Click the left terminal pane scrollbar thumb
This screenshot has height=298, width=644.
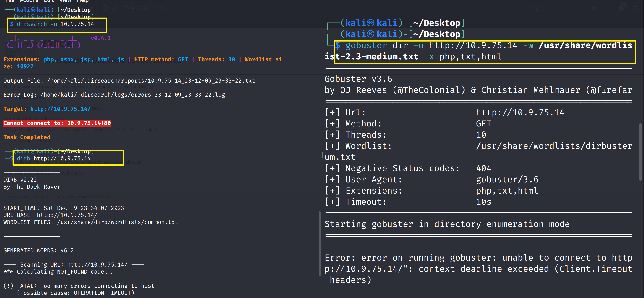point(319,244)
